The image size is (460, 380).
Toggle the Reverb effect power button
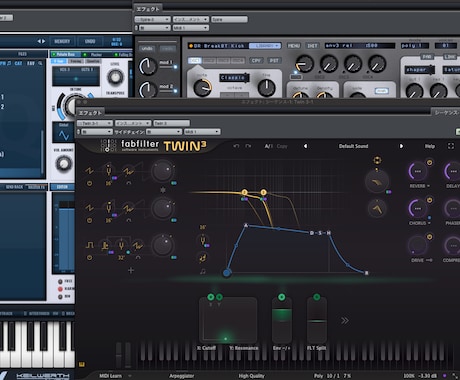pyautogui.click(x=430, y=162)
